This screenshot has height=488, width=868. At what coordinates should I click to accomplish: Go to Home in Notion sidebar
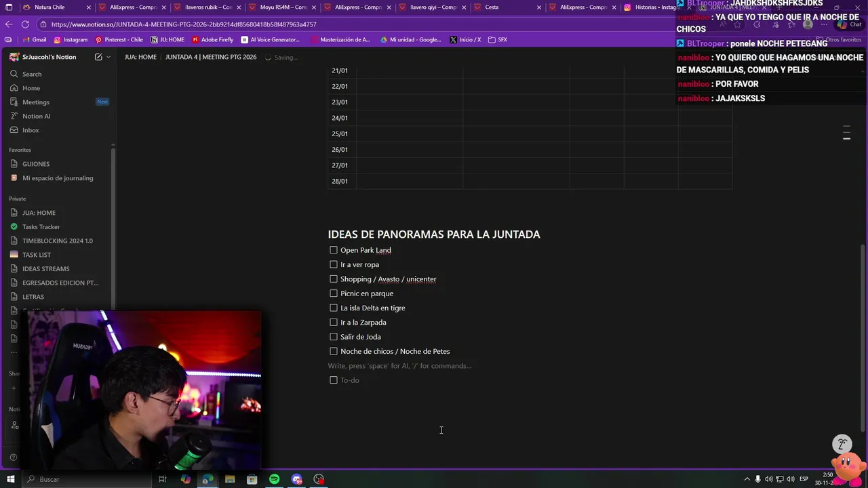point(31,88)
